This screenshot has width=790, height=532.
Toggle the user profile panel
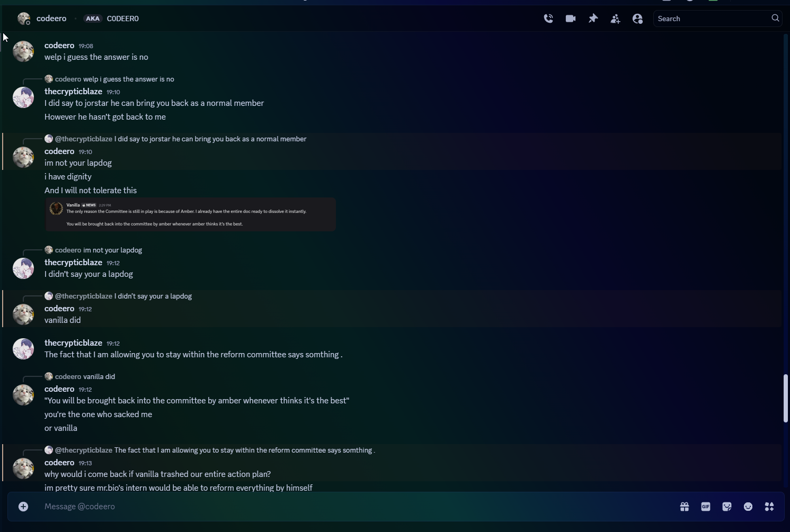(x=637, y=19)
